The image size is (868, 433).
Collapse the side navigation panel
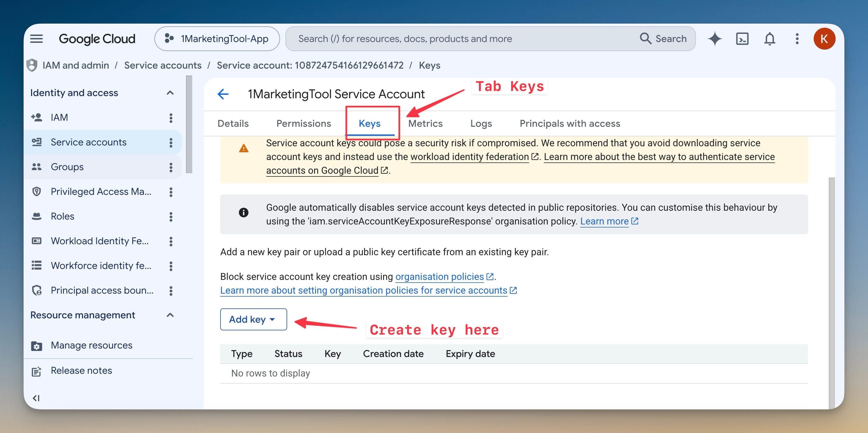tap(36, 398)
